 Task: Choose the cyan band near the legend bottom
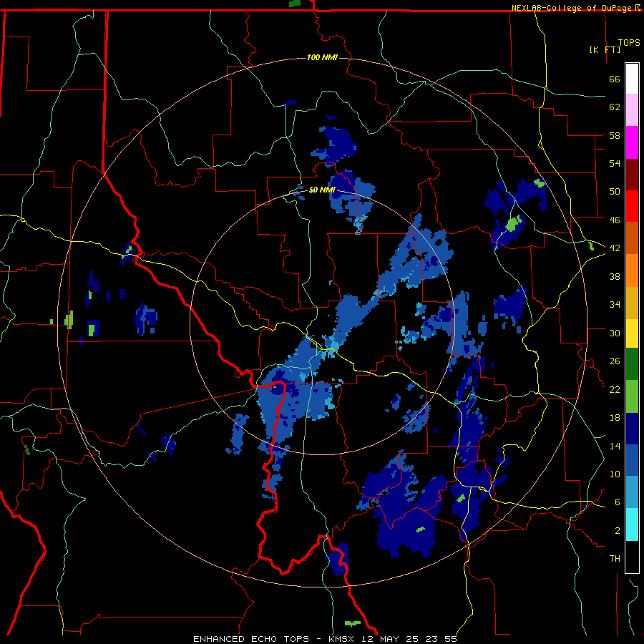click(632, 525)
